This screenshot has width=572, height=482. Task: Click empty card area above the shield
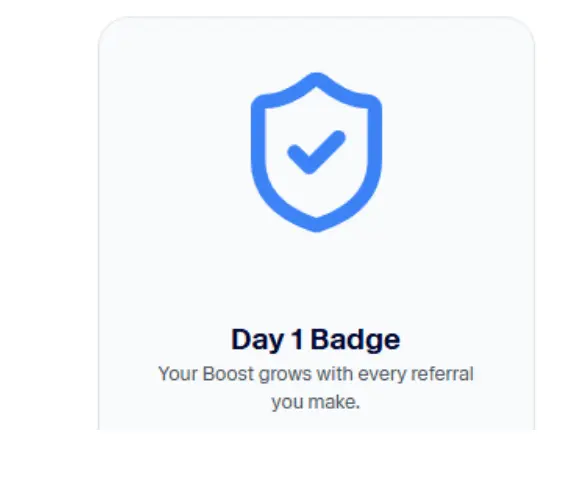[316, 44]
